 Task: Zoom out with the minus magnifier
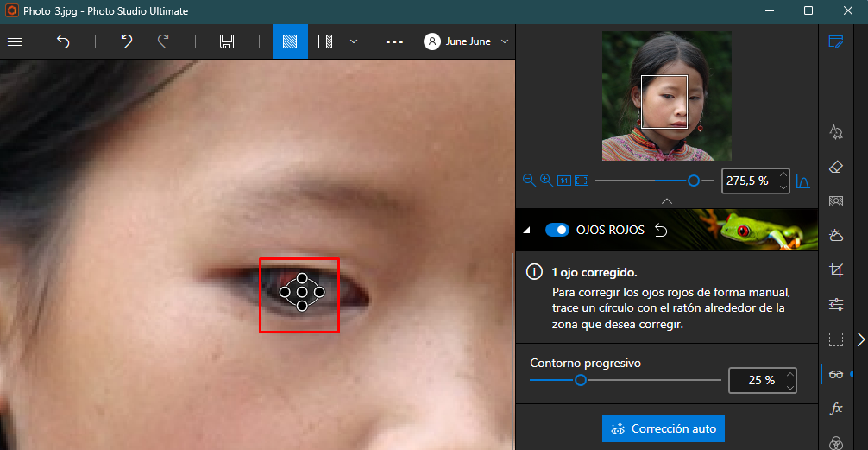pos(529,181)
